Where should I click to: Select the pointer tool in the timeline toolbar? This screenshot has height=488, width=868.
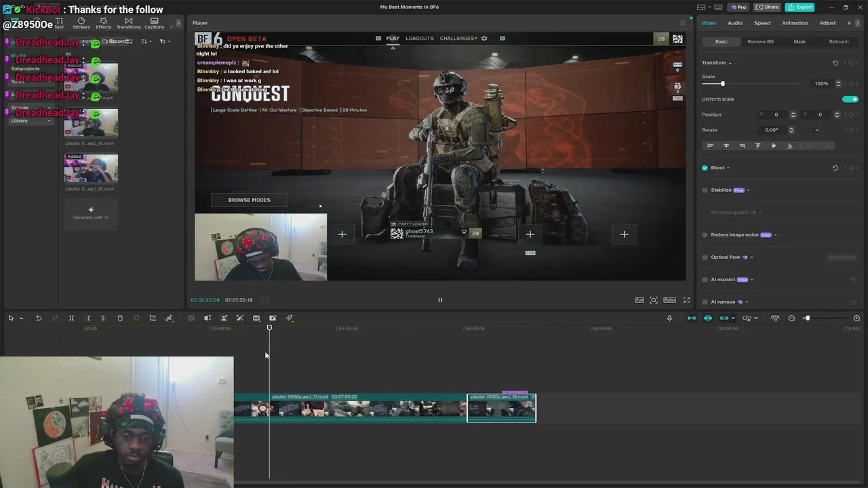click(x=11, y=318)
